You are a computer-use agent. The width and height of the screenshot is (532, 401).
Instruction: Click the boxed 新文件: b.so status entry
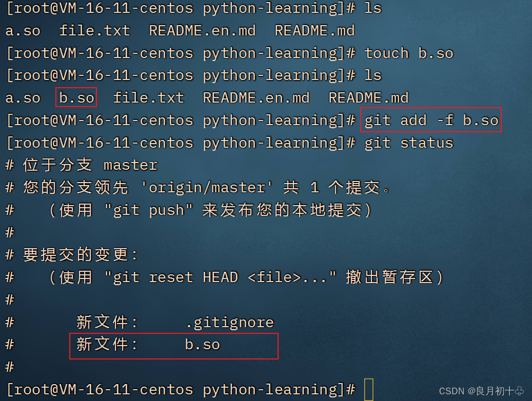(173, 345)
